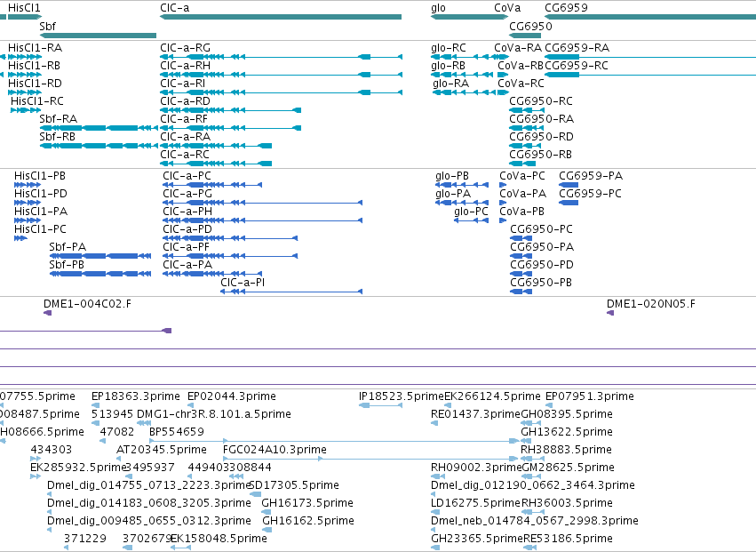756x552 pixels.
Task: Open protein CG6950-PD label
Action: [x=542, y=266]
